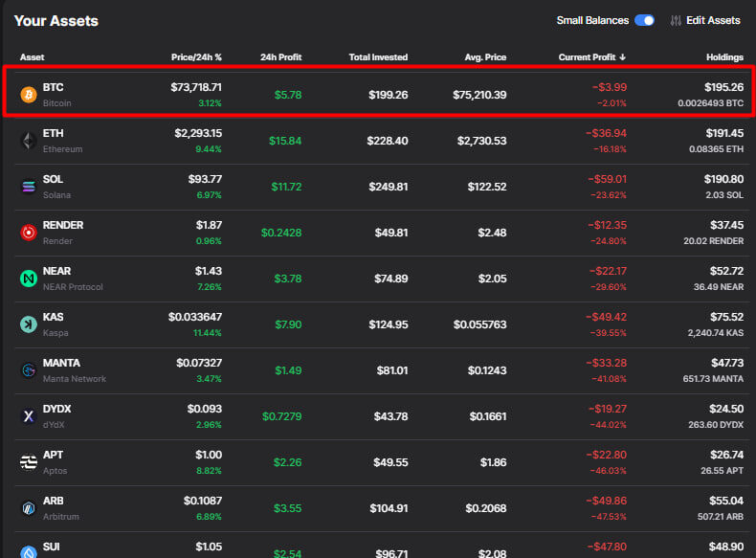Image resolution: width=756 pixels, height=558 pixels.
Task: Click BTC price $73,718.71
Action: point(196,87)
